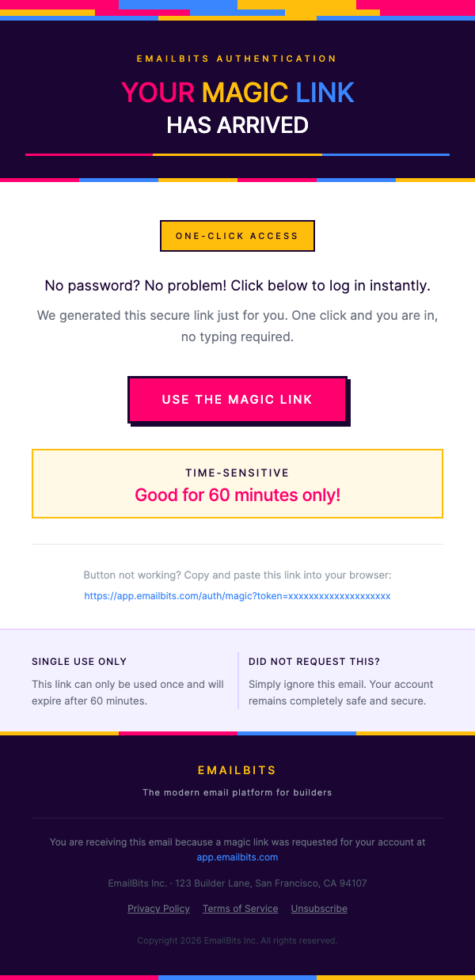Click the 'modern email platform for builders' tagline
The image size is (475, 980).
tap(237, 792)
